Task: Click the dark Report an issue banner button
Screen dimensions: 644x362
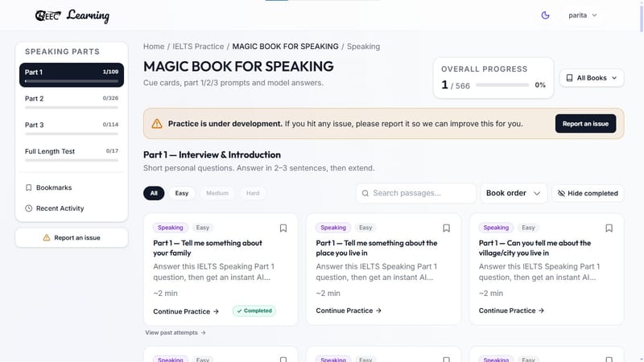Action: coord(585,124)
